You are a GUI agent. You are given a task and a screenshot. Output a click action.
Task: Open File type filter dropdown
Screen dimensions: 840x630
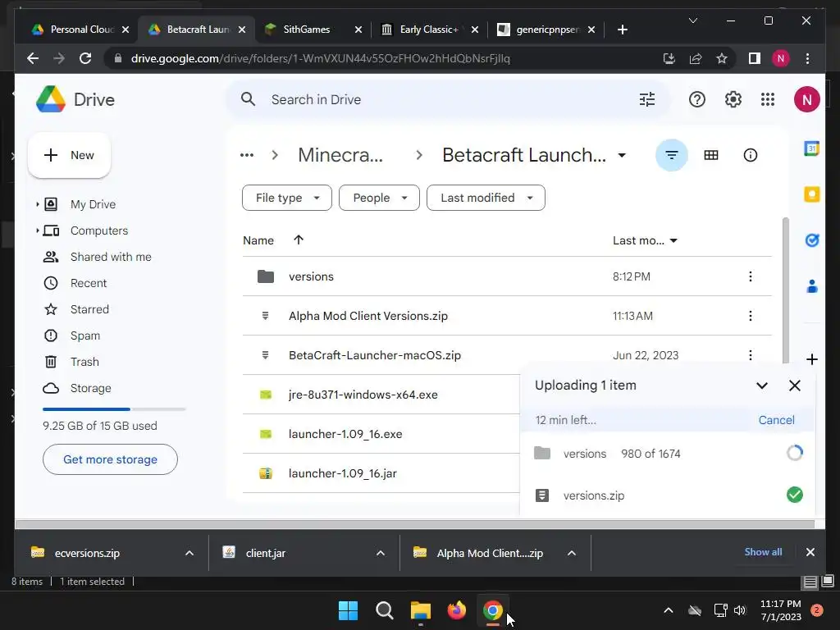[287, 198]
